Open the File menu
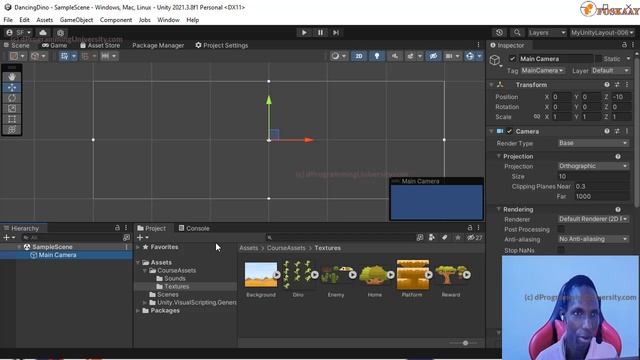640x360 pixels. coord(8,20)
